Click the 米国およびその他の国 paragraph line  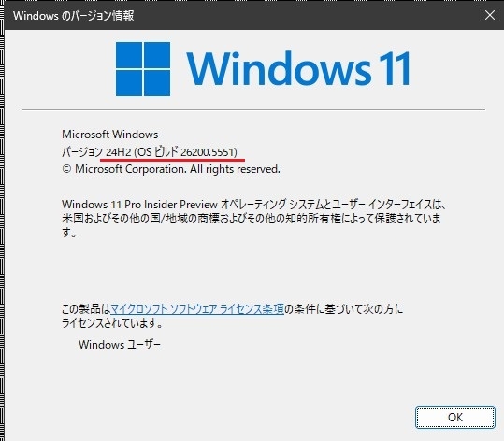(x=252, y=218)
